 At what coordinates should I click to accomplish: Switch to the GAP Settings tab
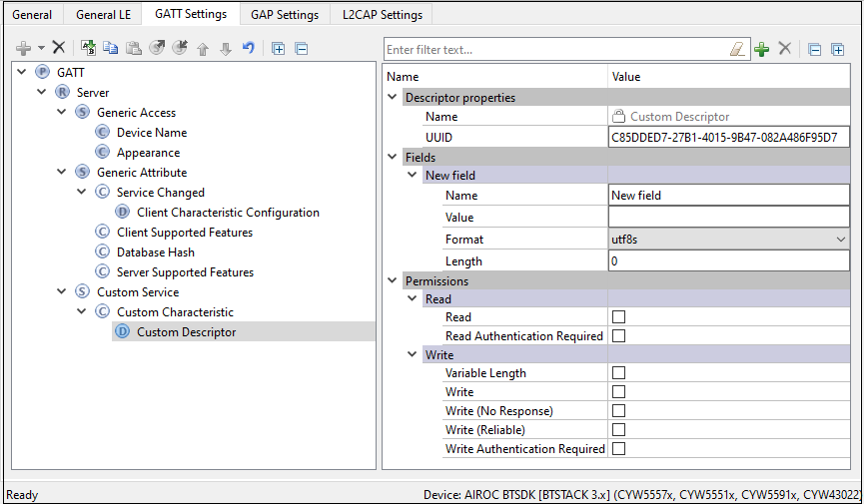(284, 15)
